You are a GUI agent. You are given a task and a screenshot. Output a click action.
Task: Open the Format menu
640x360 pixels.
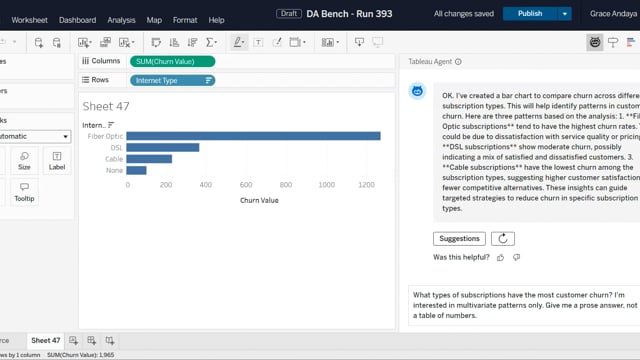(185, 20)
